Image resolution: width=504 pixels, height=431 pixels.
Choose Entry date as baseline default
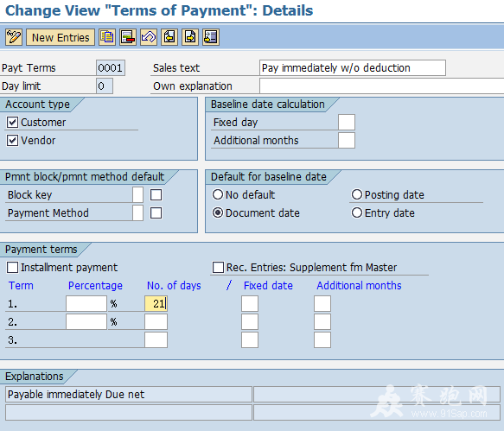click(357, 212)
